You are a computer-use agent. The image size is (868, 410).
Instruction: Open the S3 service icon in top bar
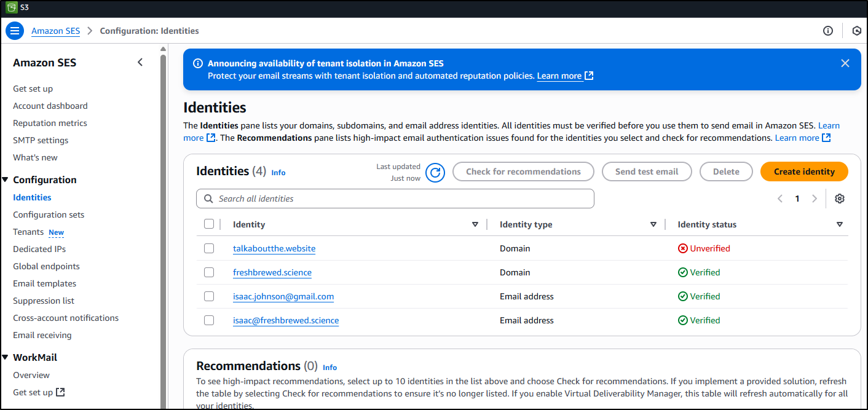tap(11, 7)
